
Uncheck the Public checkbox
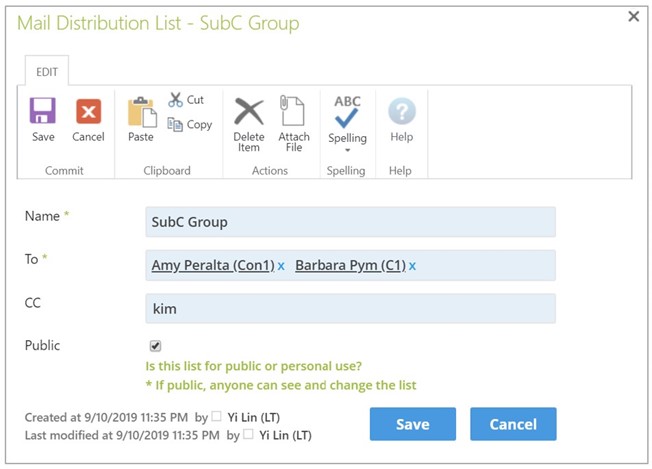coord(155,346)
